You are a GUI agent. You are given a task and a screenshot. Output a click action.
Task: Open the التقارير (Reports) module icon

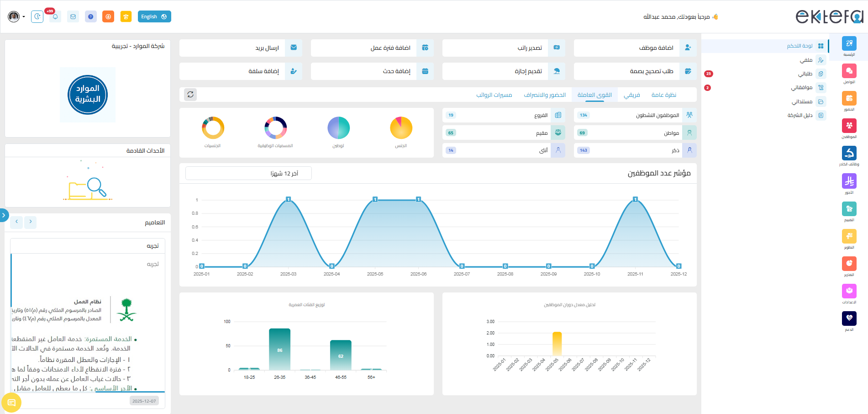(x=849, y=264)
